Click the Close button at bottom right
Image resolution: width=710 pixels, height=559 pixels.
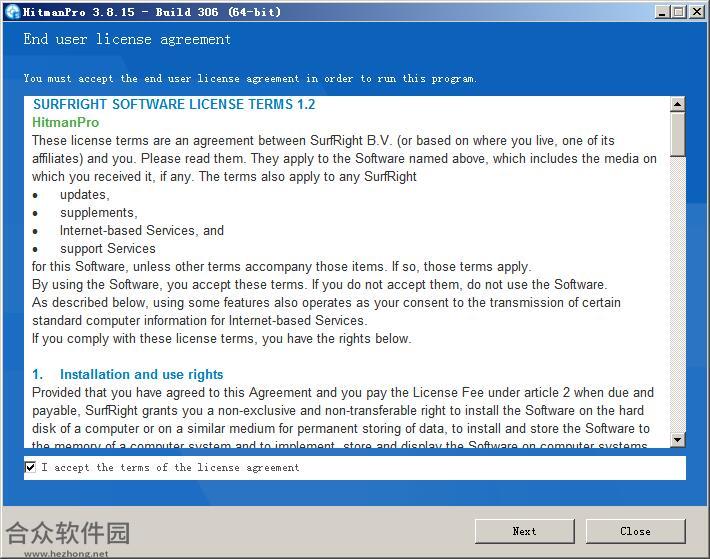635,531
